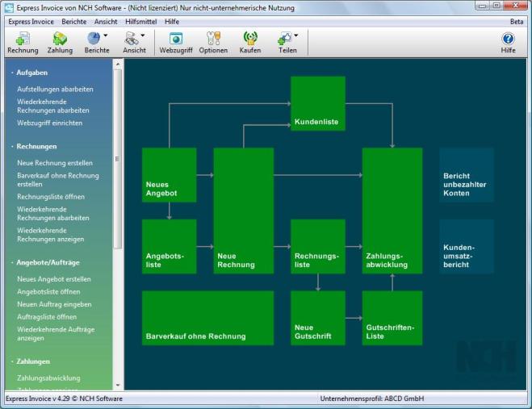Click the Angebotsliste flowchart tile
The height and width of the screenshot is (409, 532).
point(169,247)
